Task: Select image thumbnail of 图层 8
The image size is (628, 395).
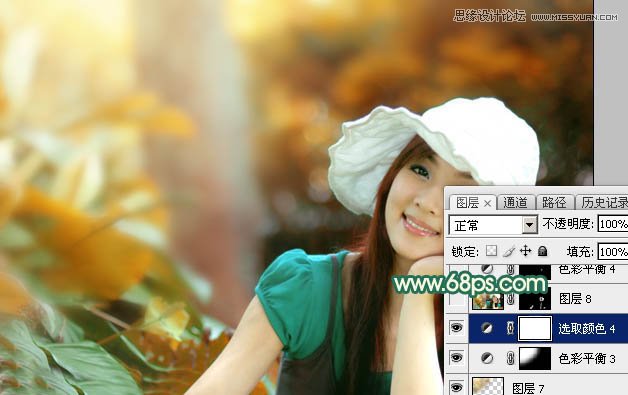Action: [488, 301]
